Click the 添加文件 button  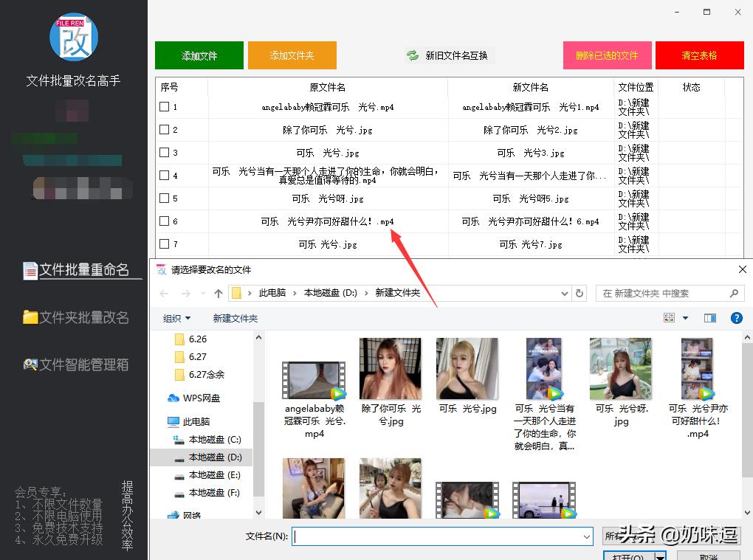click(199, 55)
